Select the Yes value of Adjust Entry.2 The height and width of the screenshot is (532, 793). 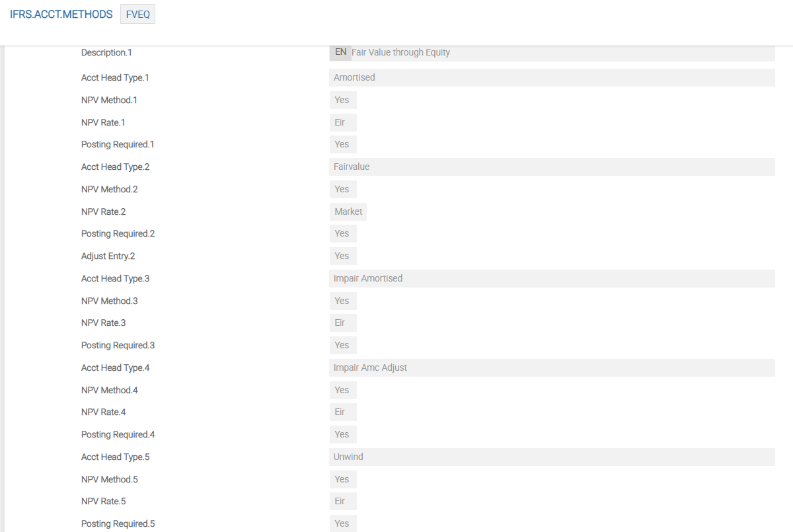(342, 256)
